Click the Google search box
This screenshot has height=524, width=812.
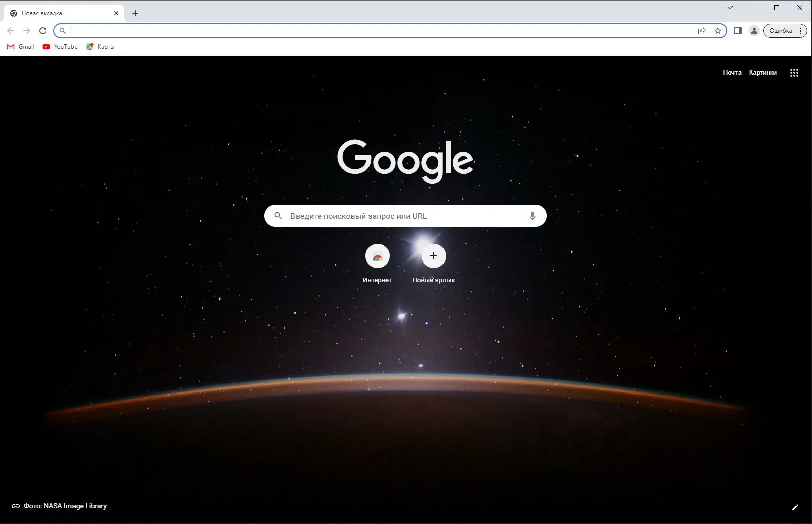(x=405, y=216)
